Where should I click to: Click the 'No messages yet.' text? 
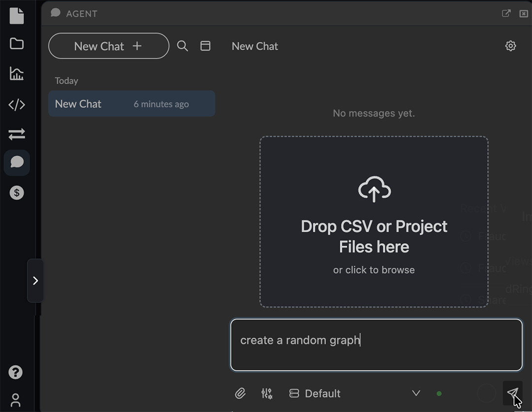pyautogui.click(x=374, y=113)
